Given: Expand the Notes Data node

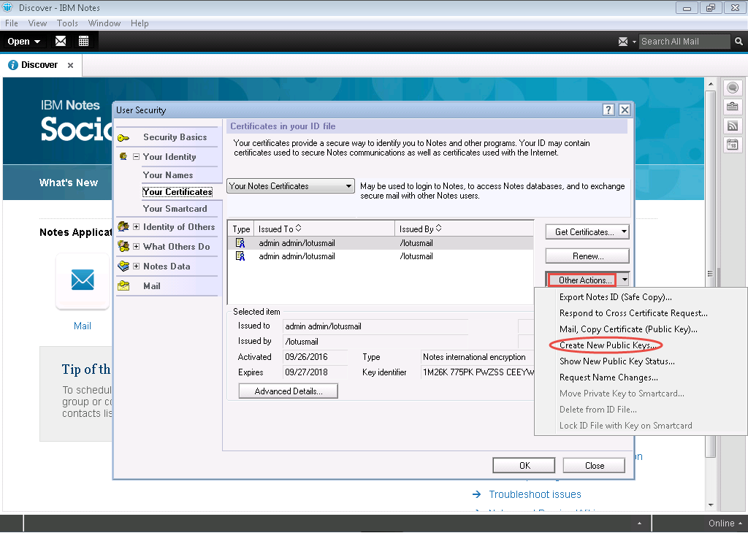Looking at the screenshot, I should point(136,266).
